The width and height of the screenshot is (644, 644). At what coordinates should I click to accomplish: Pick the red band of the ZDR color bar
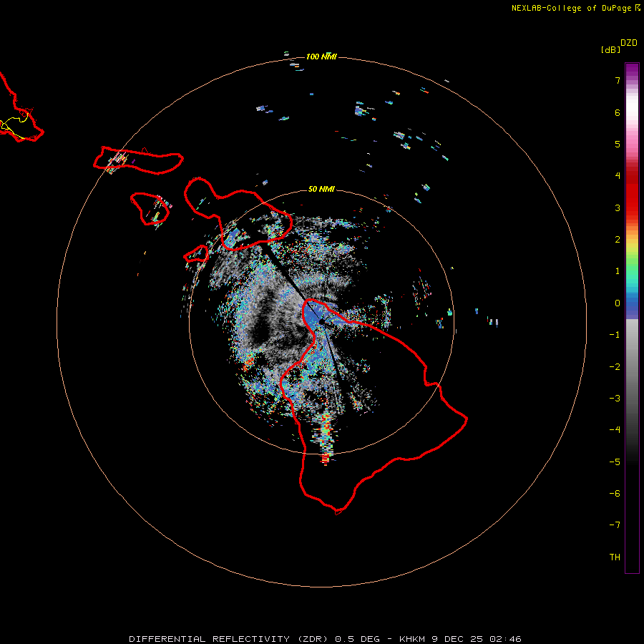click(632, 197)
